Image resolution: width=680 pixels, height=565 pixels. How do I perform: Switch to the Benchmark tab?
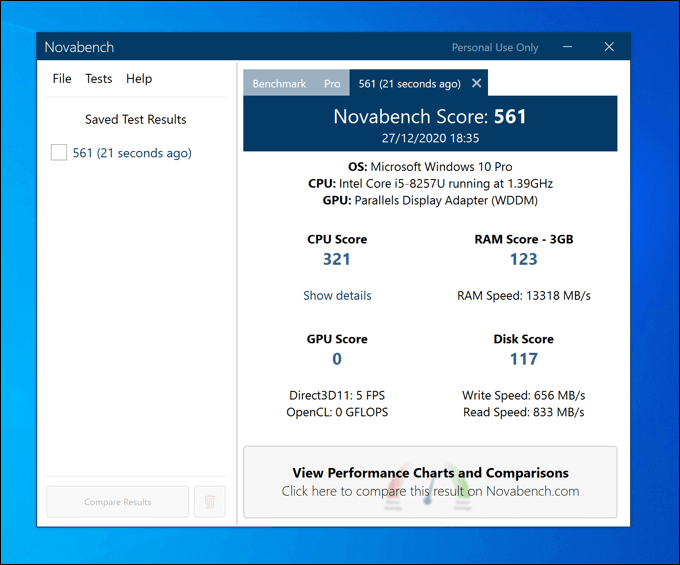(279, 84)
